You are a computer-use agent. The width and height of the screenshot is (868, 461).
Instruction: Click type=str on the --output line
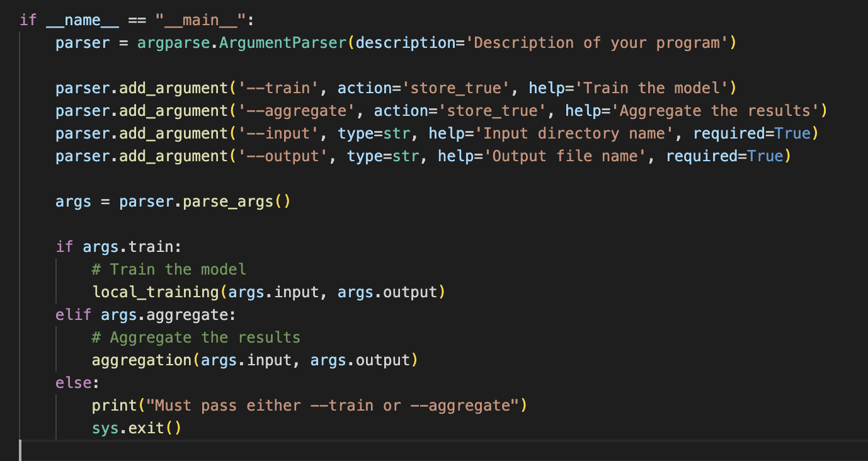pos(383,156)
